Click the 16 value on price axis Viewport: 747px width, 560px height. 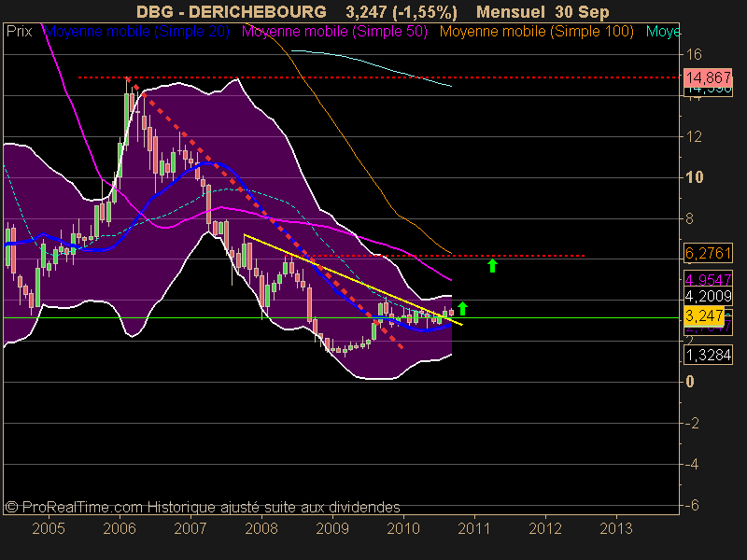tap(694, 55)
